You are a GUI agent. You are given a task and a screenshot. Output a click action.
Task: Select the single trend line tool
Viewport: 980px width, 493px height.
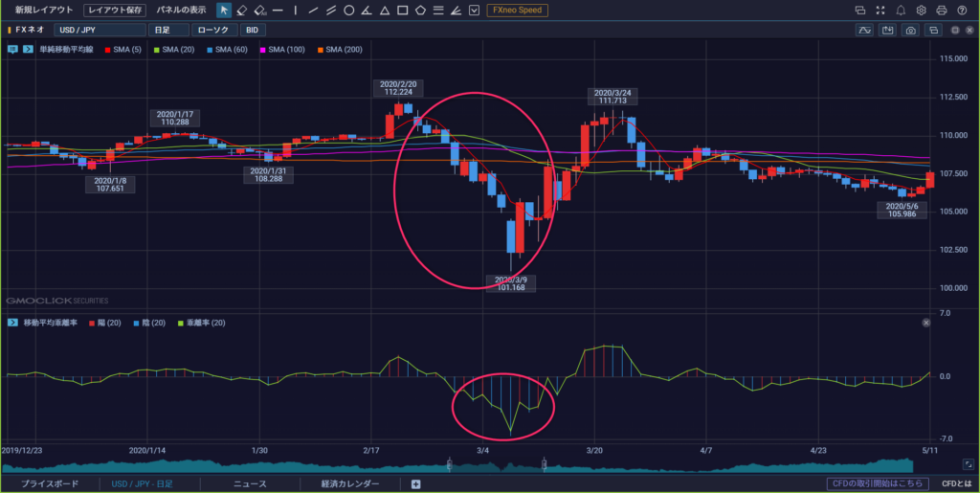coord(314,10)
